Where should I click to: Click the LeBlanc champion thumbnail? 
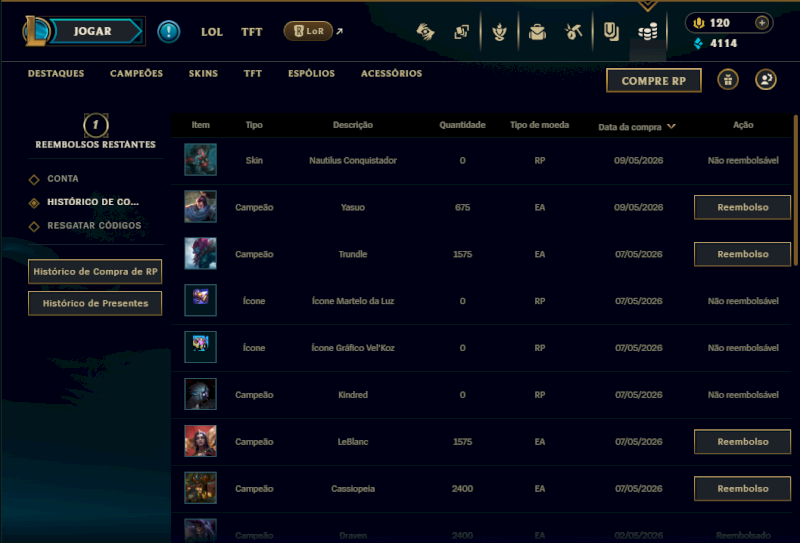(201, 441)
